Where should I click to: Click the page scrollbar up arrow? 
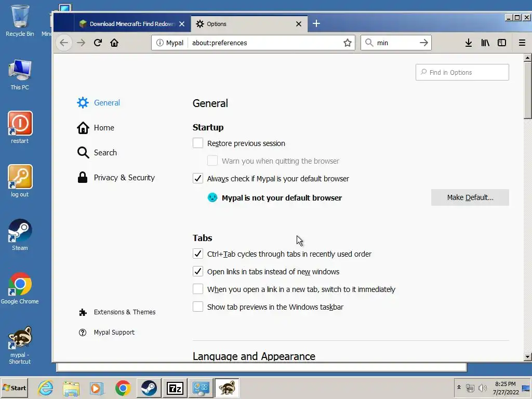(x=527, y=58)
